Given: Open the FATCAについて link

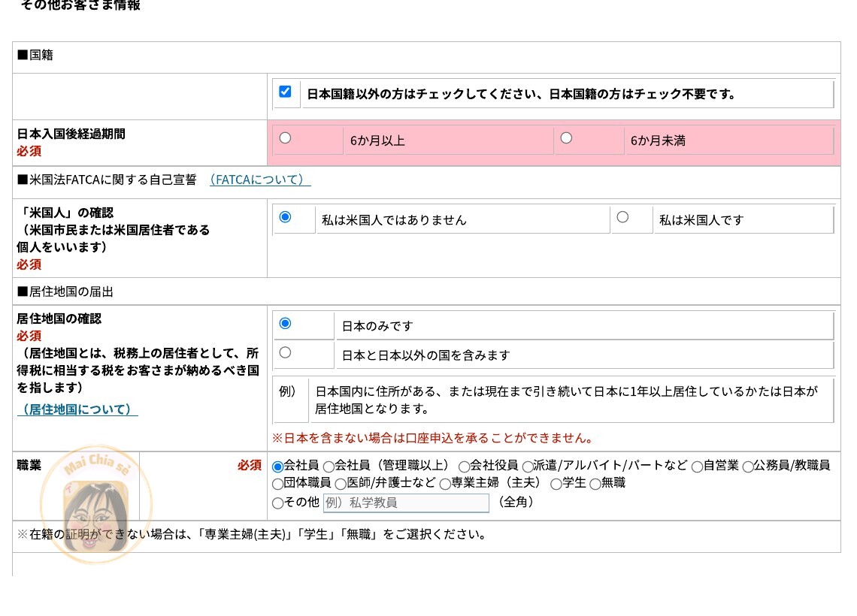Looking at the screenshot, I should 260,180.
